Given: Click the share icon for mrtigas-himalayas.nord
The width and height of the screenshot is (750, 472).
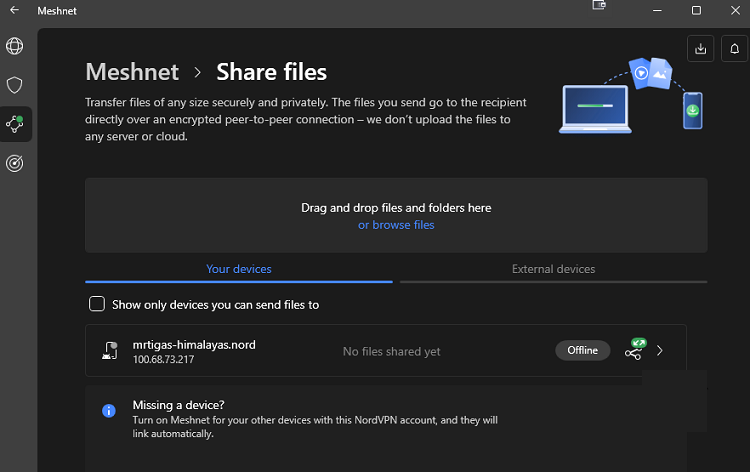Looking at the screenshot, I should [x=633, y=351].
